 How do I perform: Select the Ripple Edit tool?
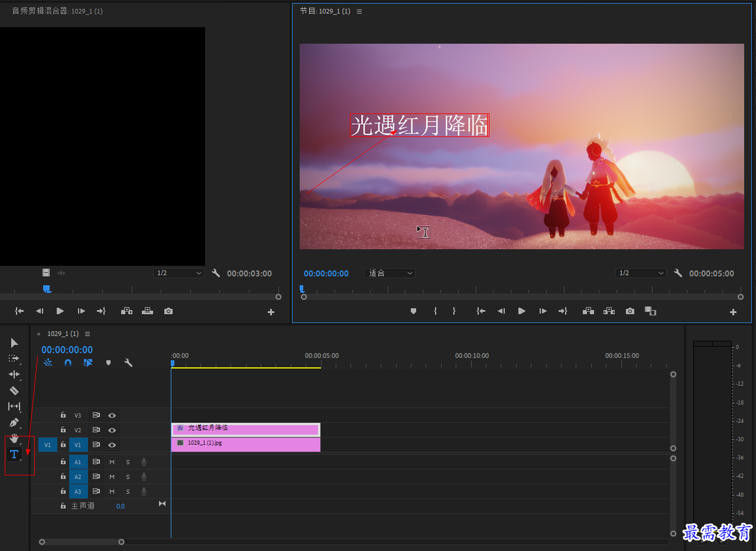tap(14, 374)
